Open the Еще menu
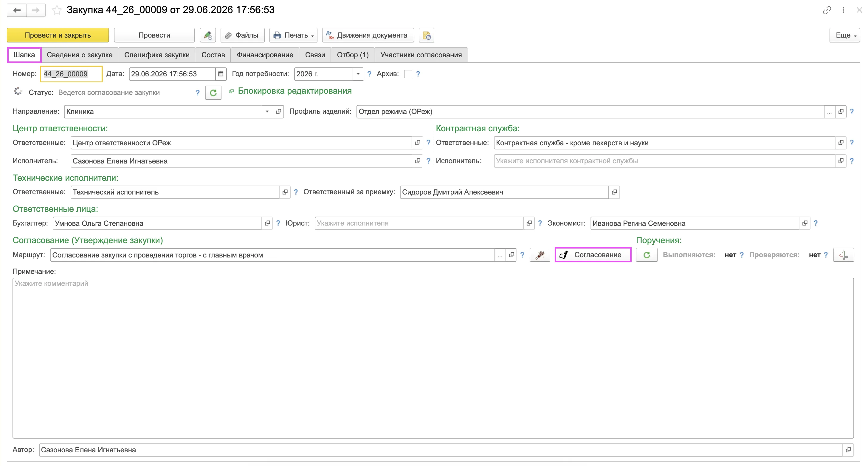Image resolution: width=868 pixels, height=466 pixels. click(844, 35)
